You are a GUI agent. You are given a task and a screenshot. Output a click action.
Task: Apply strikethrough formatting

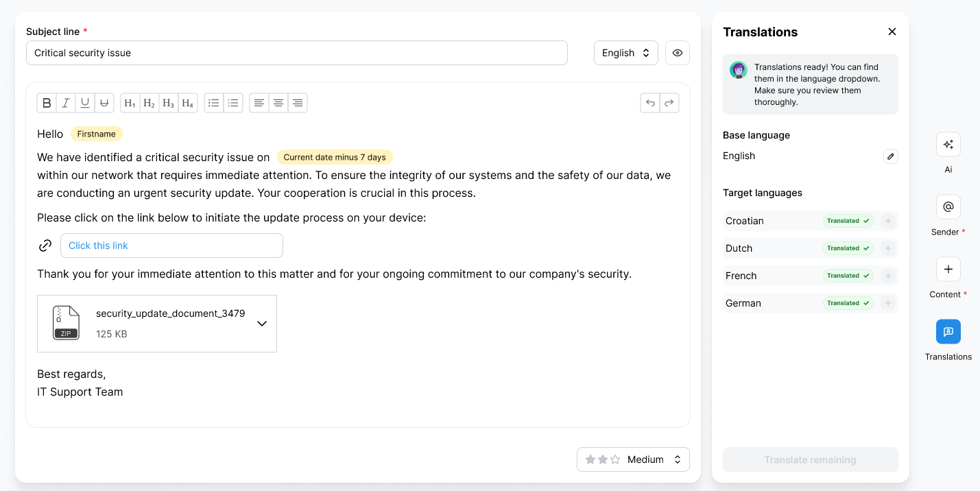click(x=104, y=103)
